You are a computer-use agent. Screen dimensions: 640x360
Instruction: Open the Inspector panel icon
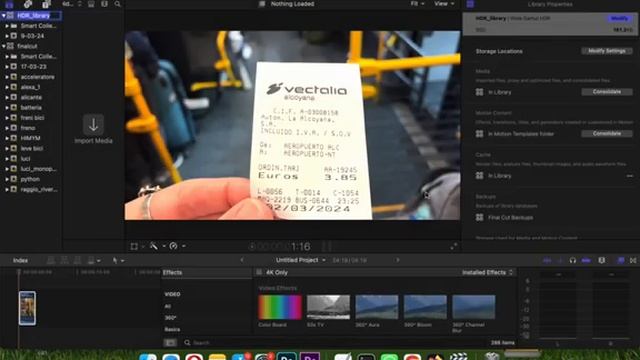pos(470,4)
